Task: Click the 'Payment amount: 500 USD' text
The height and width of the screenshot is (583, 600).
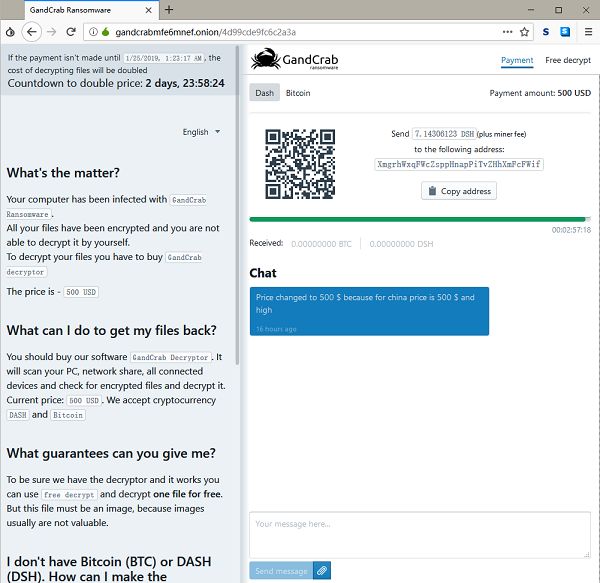Action: (540, 93)
